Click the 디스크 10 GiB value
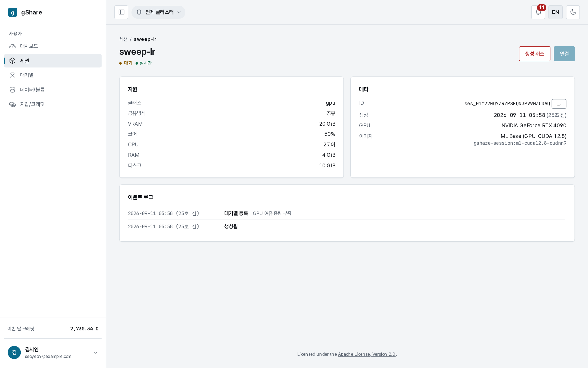Viewport: 588px width, 368px height. 327,165
